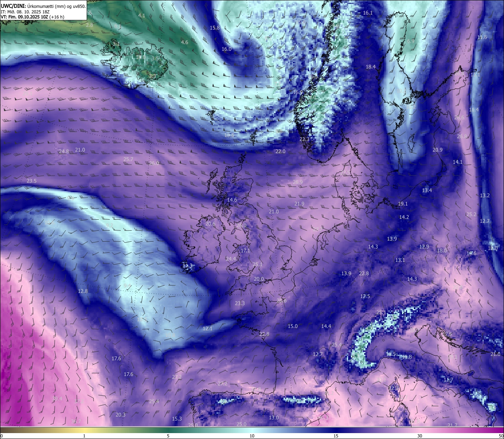Click the 11.7 value over the Balkans
Viewport: 504px width, 439px height.
point(448,380)
